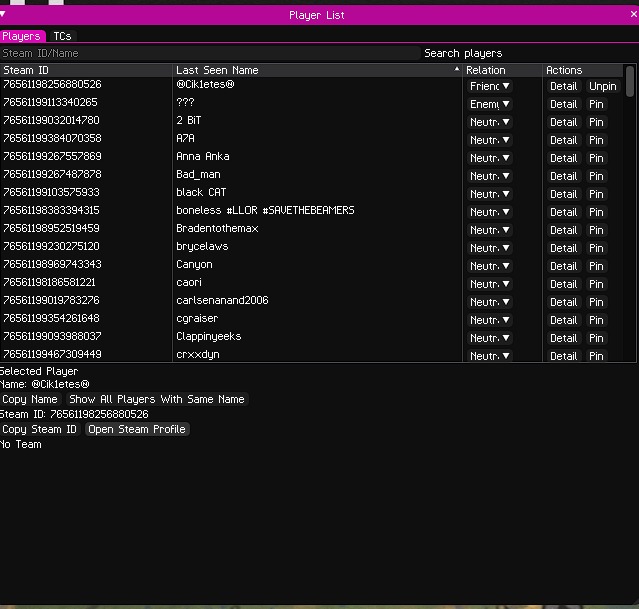Open relation dropdown for ??? player

tap(490, 104)
